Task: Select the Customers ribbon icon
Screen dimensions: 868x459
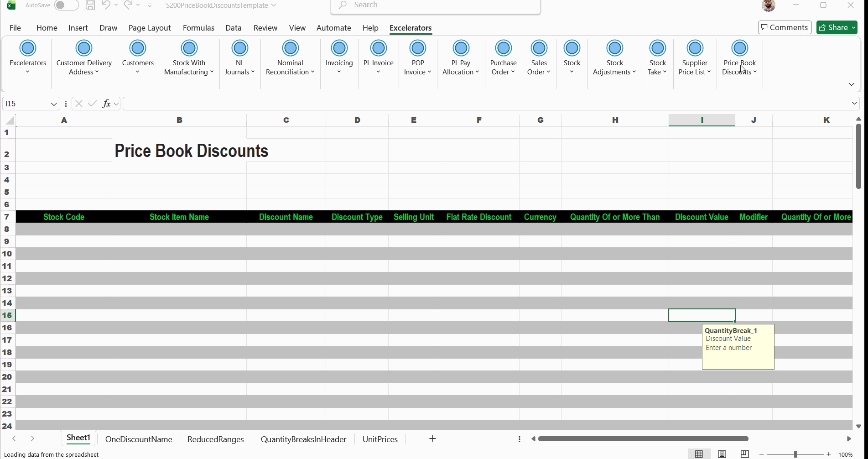Action: click(x=138, y=48)
